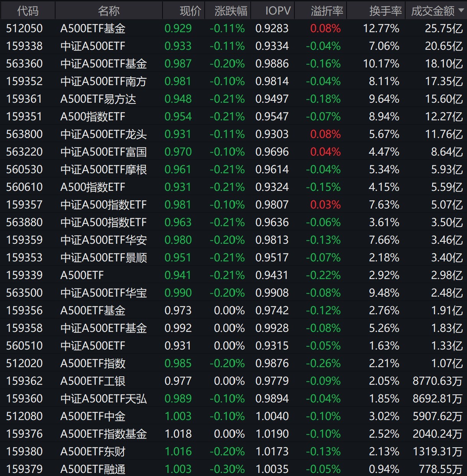The width and height of the screenshot is (467, 476).
Task: Select A500ETF易方达 fund
Action: coord(98,99)
